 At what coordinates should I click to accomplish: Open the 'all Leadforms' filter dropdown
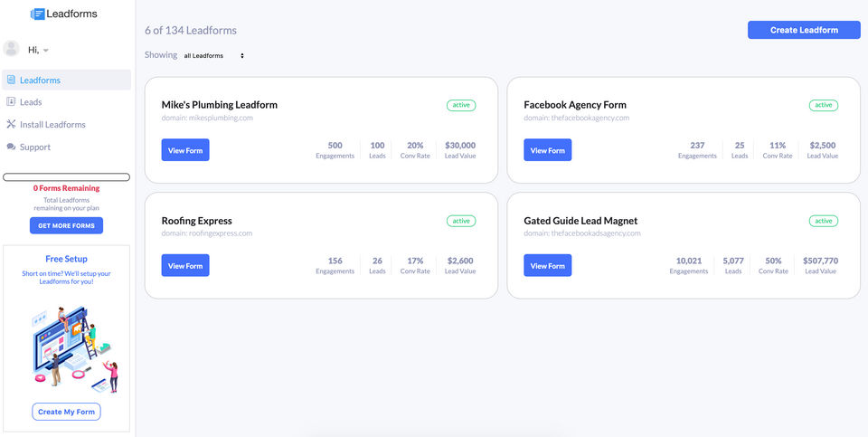point(213,55)
